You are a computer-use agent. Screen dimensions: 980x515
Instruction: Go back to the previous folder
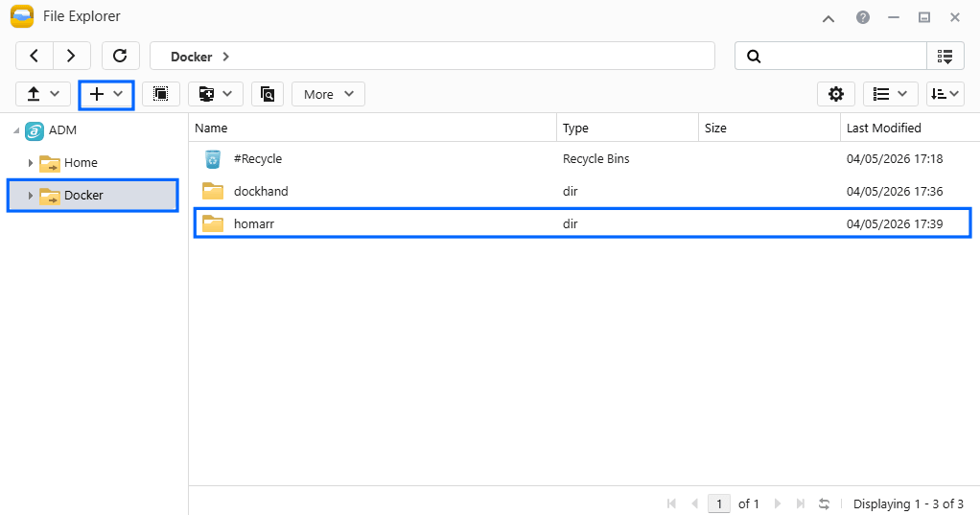tap(35, 57)
